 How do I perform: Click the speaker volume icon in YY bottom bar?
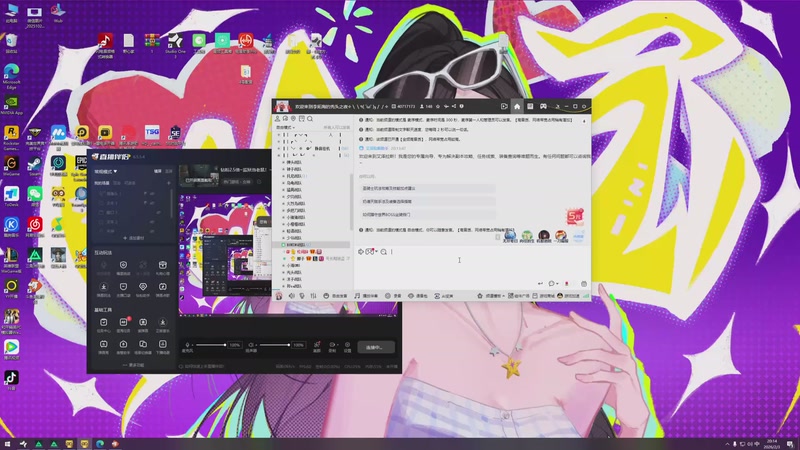tap(291, 296)
